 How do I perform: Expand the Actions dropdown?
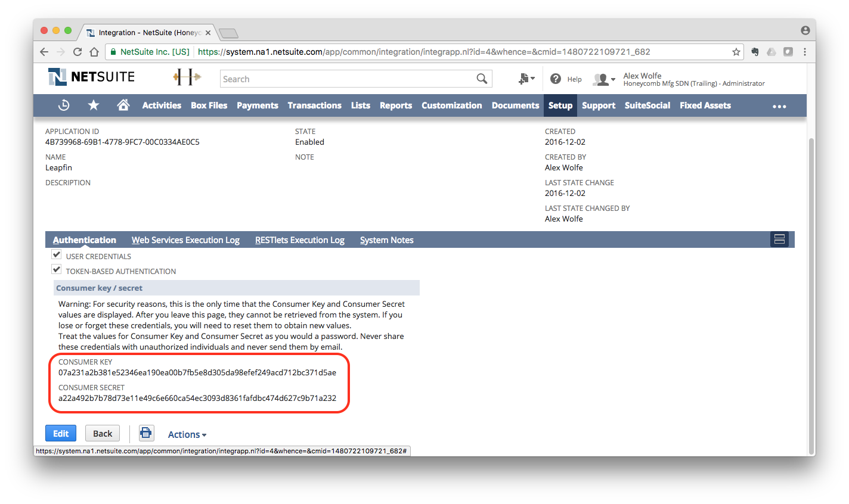click(x=187, y=434)
